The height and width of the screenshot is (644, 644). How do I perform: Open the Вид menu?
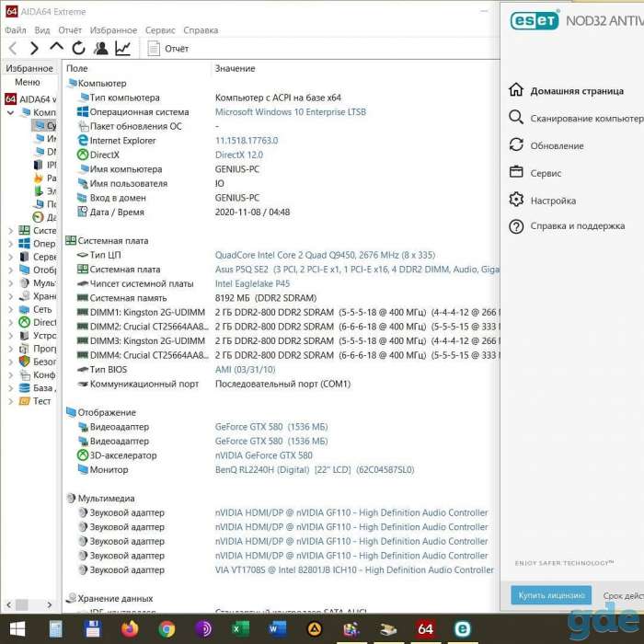point(42,30)
